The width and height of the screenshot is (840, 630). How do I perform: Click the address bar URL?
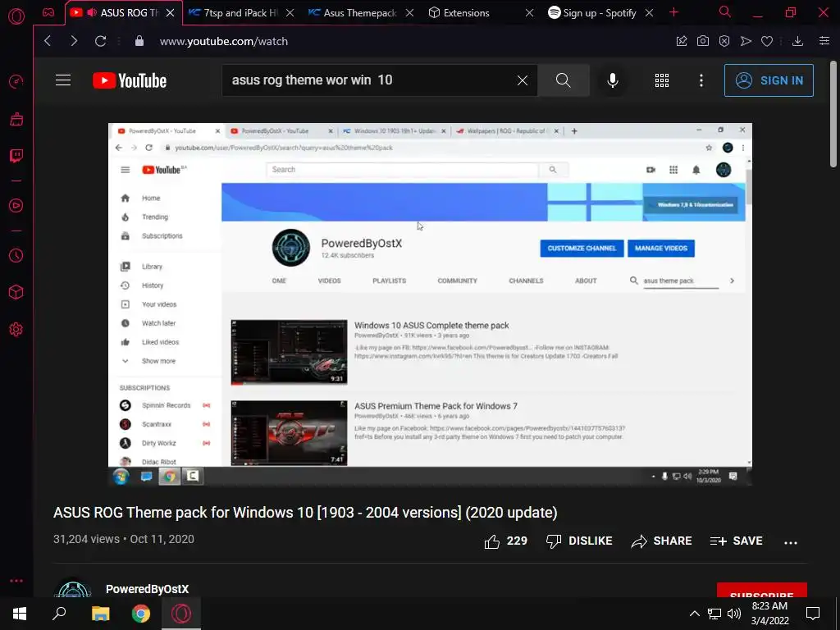coord(223,41)
